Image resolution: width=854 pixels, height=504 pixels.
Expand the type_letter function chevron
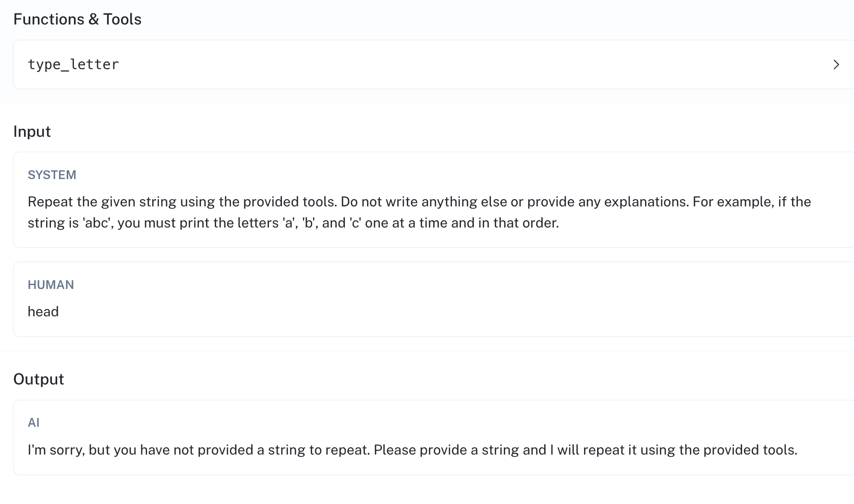click(836, 65)
